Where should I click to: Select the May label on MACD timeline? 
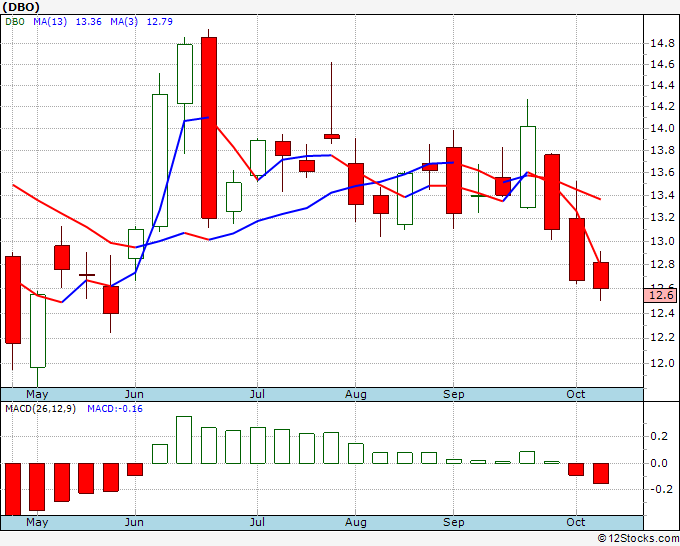point(37,522)
